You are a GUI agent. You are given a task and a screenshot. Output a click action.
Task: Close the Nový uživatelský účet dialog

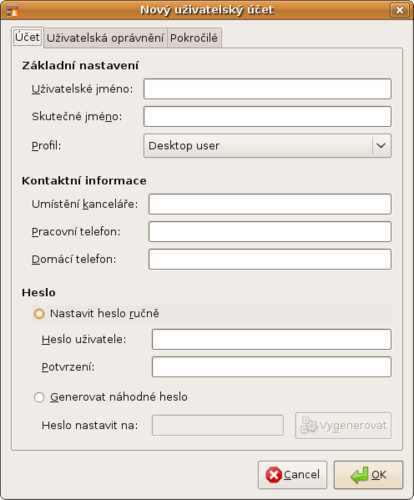(399, 10)
